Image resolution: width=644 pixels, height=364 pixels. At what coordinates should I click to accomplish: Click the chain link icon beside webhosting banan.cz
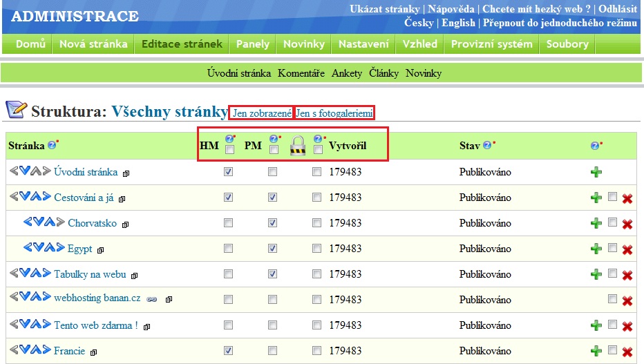[x=151, y=299]
